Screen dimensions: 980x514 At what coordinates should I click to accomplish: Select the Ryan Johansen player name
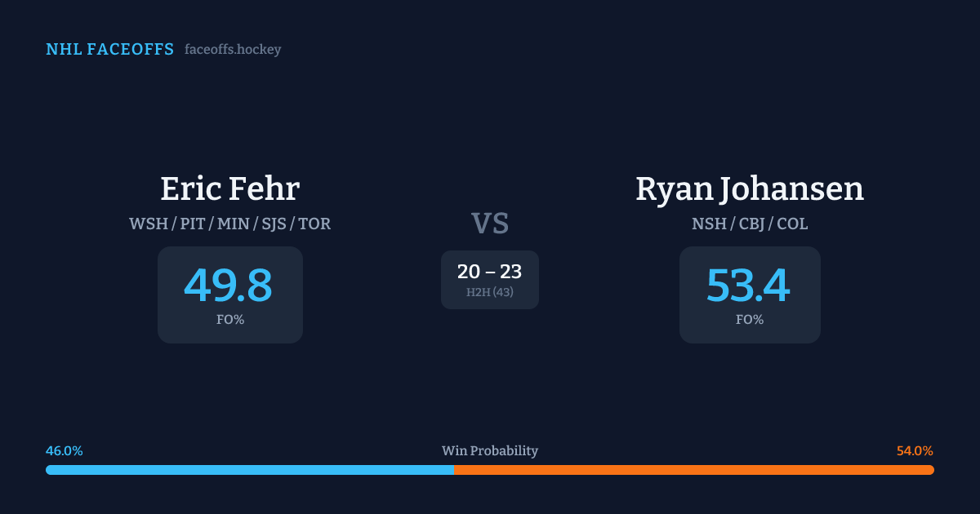[749, 188]
